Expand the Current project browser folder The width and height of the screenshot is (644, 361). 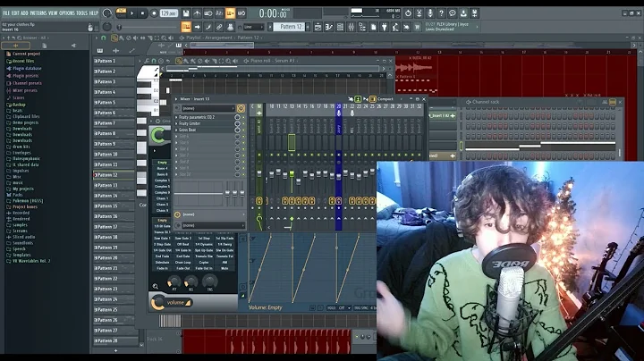point(26,54)
